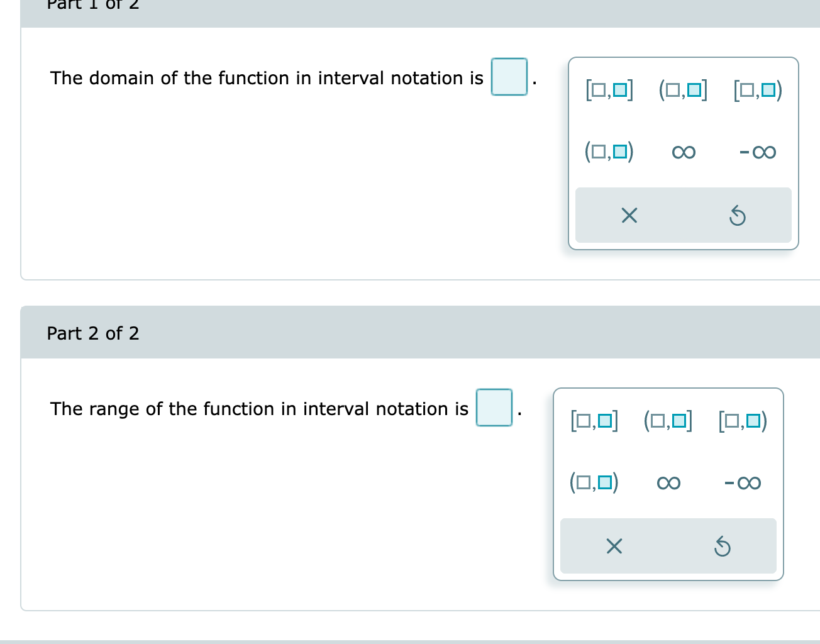Select the closed interval [□,□] in the range palette
Image resolution: width=820 pixels, height=644 pixels.
click(x=594, y=420)
